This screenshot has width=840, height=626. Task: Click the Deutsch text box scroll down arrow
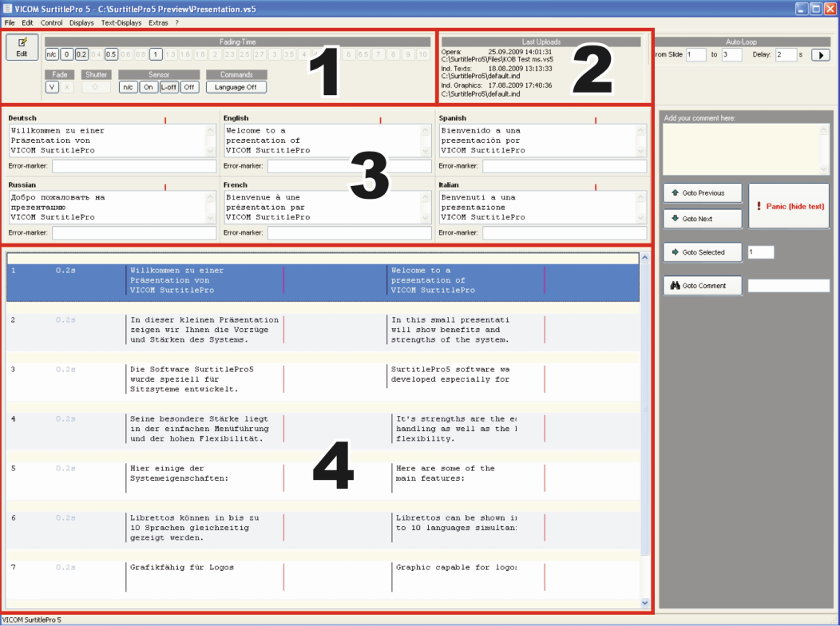click(x=211, y=152)
